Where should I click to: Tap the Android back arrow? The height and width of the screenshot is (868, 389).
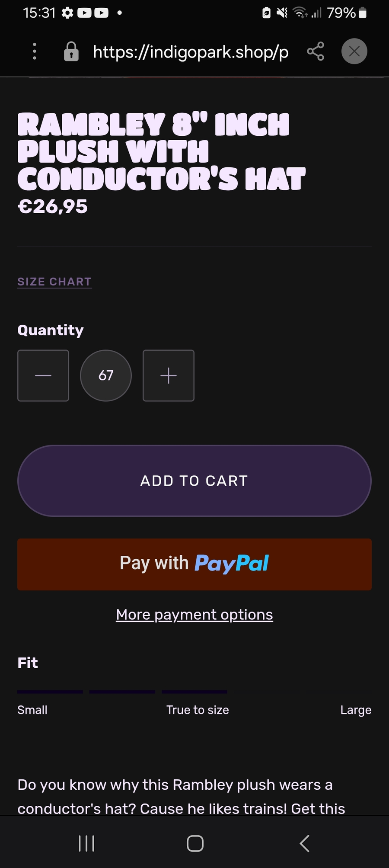coord(304,843)
